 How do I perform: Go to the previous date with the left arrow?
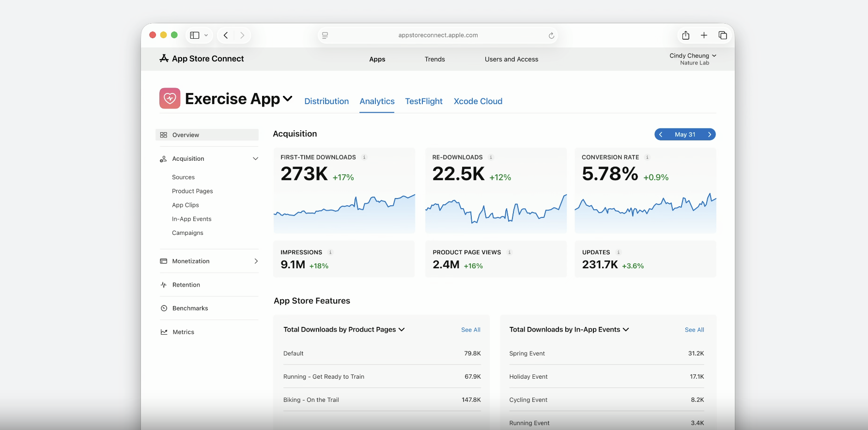click(x=661, y=135)
